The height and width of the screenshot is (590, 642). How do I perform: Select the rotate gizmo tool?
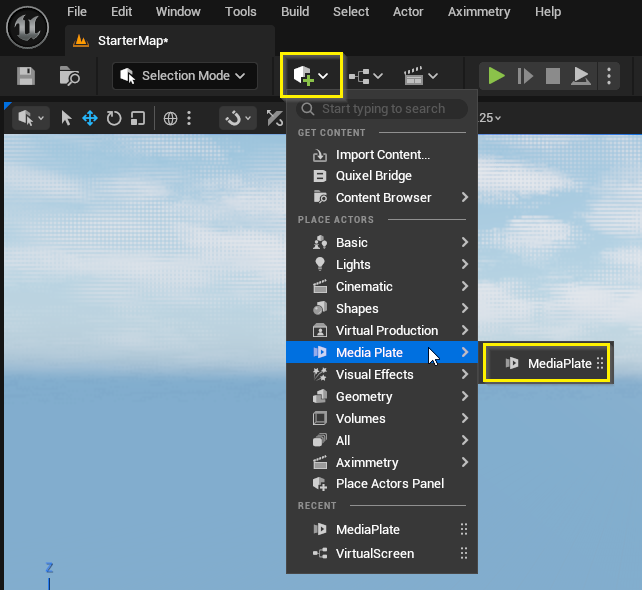(x=114, y=118)
